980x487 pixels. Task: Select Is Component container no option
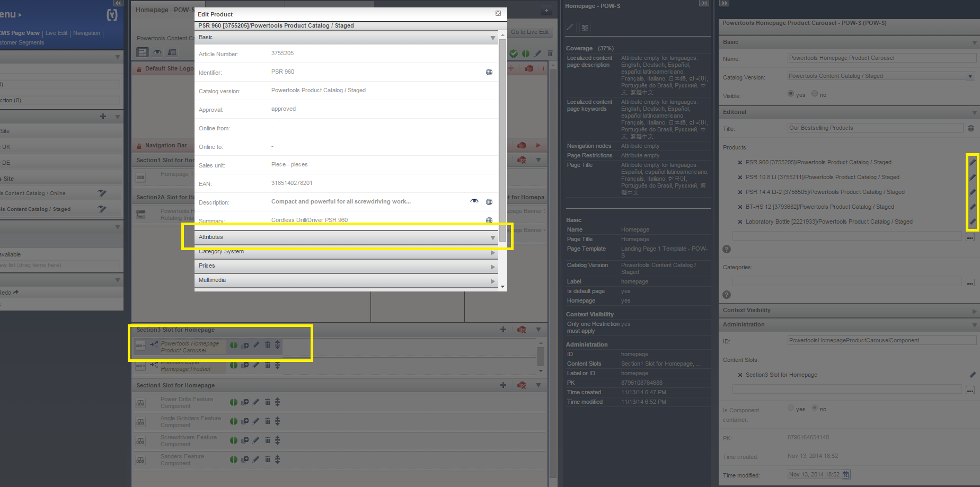pos(815,408)
